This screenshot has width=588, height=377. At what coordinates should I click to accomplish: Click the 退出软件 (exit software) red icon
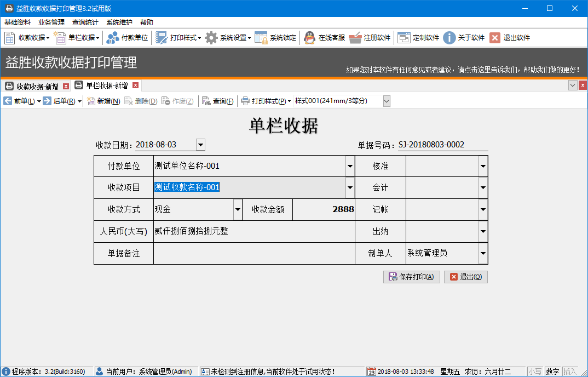tap(495, 38)
